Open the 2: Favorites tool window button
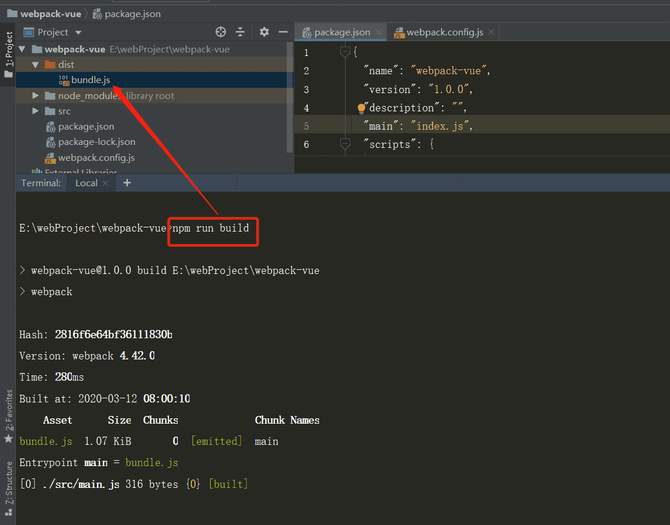 pos(9,417)
